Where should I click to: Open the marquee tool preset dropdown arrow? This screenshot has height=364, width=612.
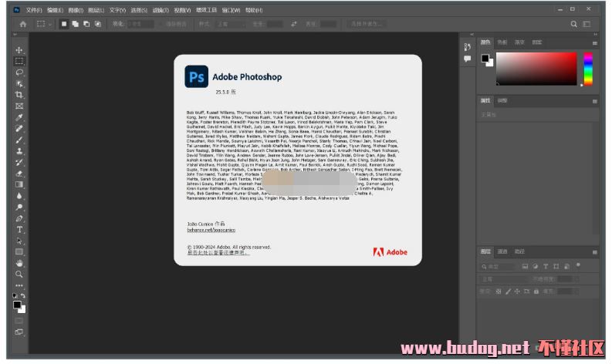click(50, 25)
